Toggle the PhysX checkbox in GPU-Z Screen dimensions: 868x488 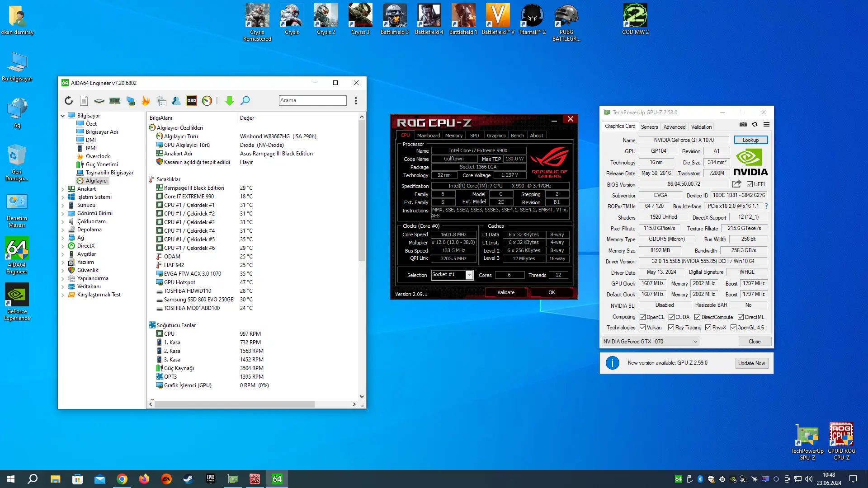[708, 328]
